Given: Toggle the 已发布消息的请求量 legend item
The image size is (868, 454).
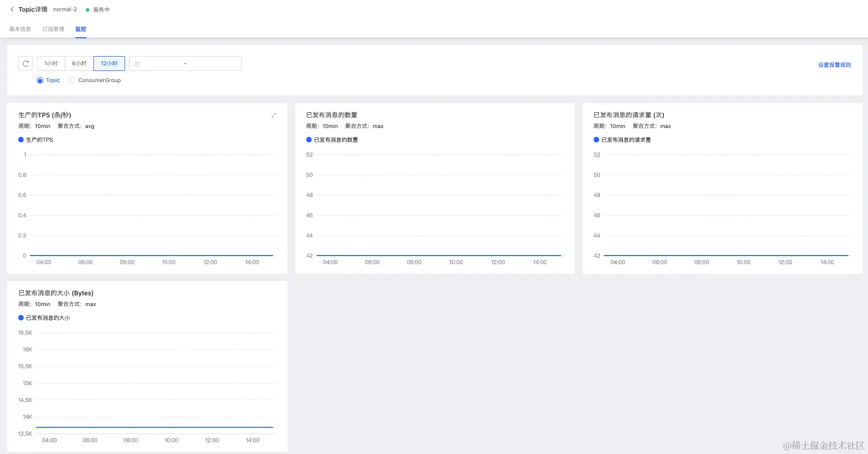Looking at the screenshot, I should [622, 140].
